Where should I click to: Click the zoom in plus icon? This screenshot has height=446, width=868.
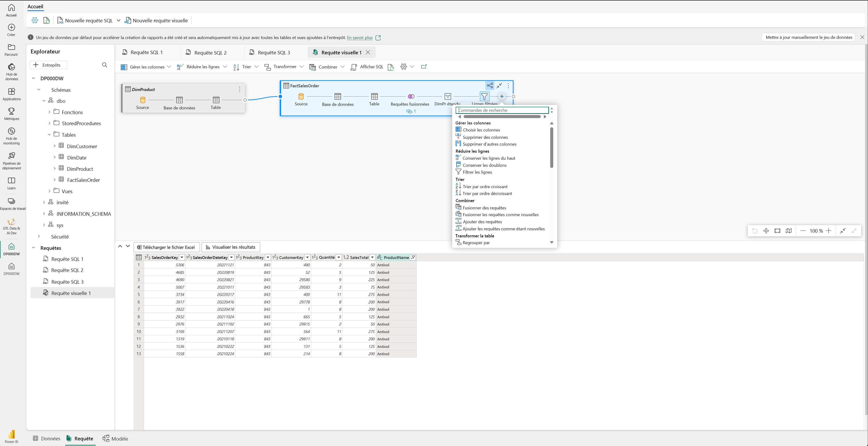[828, 231]
